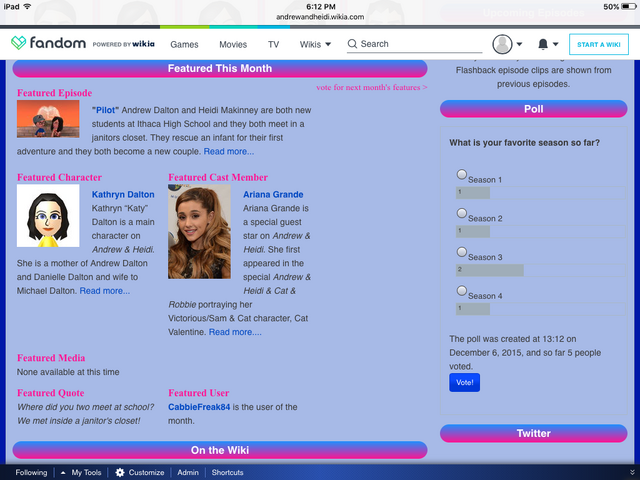Click the Poll section header

(533, 109)
